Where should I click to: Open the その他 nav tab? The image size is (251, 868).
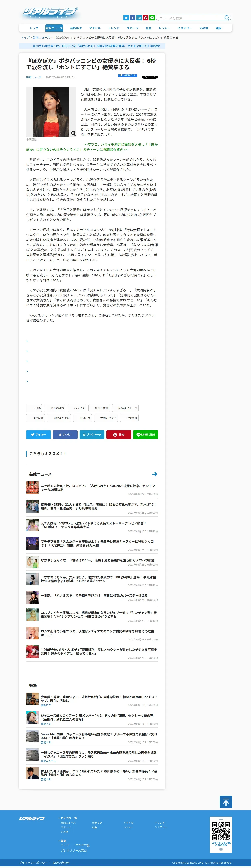(x=204, y=28)
